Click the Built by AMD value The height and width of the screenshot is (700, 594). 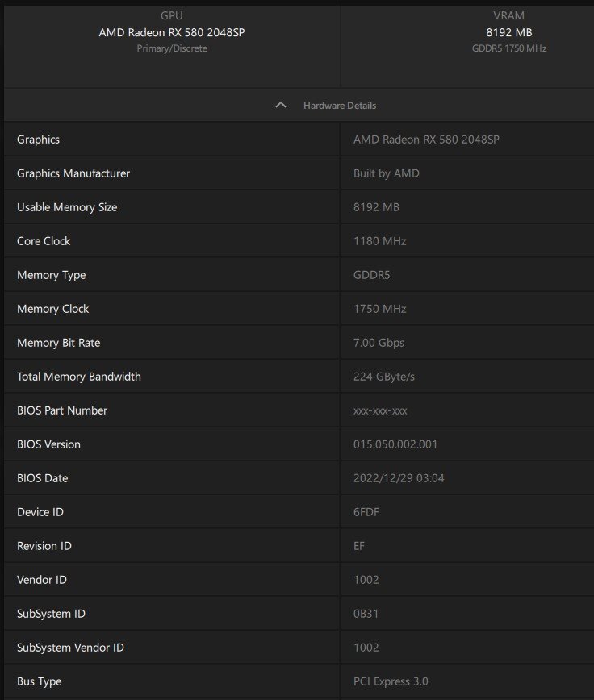[x=387, y=173]
